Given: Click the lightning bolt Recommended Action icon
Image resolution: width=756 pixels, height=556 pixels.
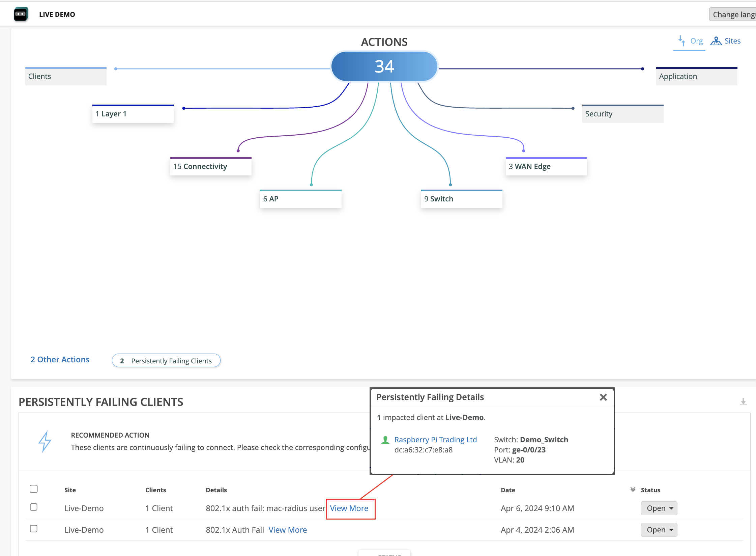Looking at the screenshot, I should (45, 441).
